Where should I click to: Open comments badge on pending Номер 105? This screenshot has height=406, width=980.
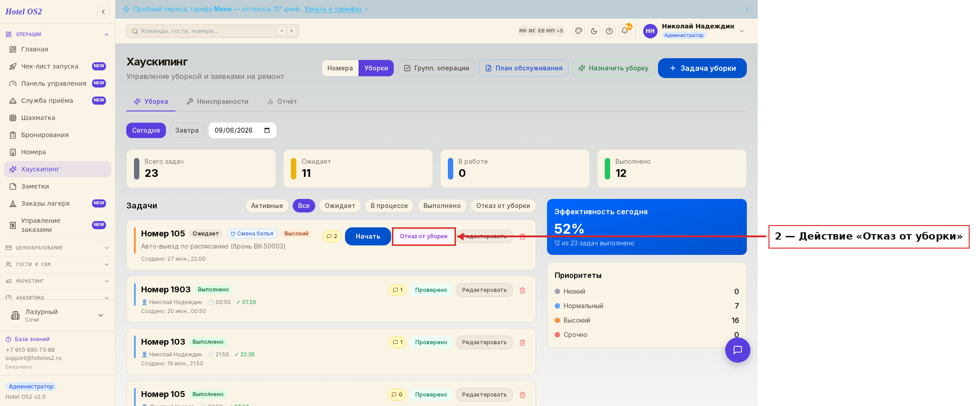tap(332, 236)
